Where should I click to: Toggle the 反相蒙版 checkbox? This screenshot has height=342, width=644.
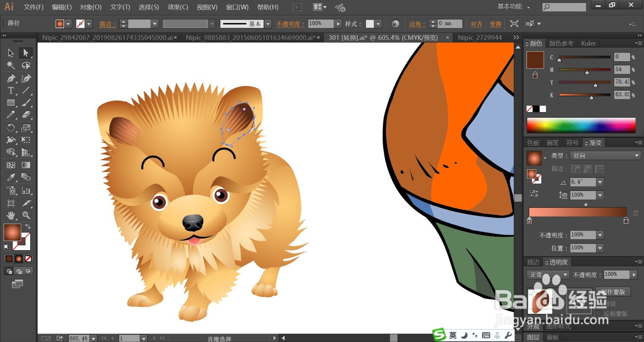(x=599, y=313)
